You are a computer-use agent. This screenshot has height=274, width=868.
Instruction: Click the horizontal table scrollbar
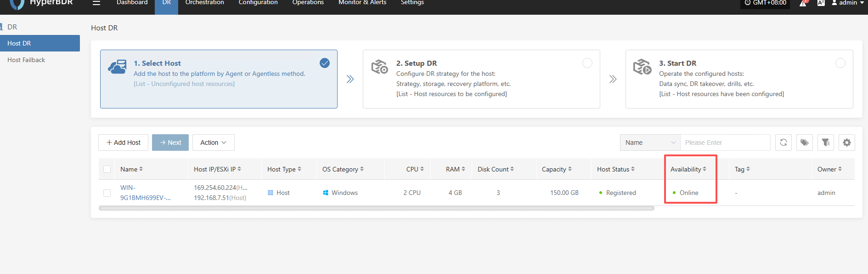(376, 208)
